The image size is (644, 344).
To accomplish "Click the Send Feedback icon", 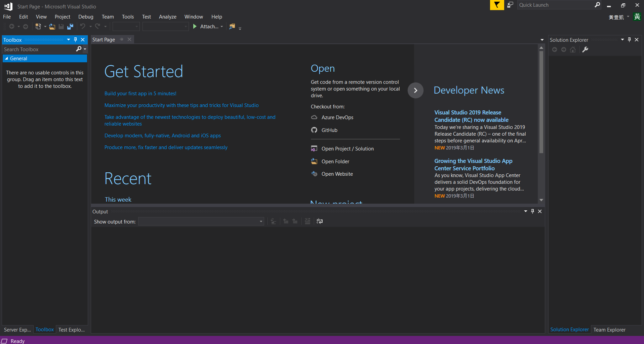I will pyautogui.click(x=510, y=5).
